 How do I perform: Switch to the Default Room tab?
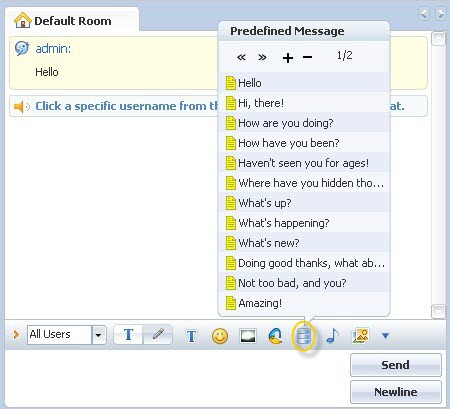71,20
